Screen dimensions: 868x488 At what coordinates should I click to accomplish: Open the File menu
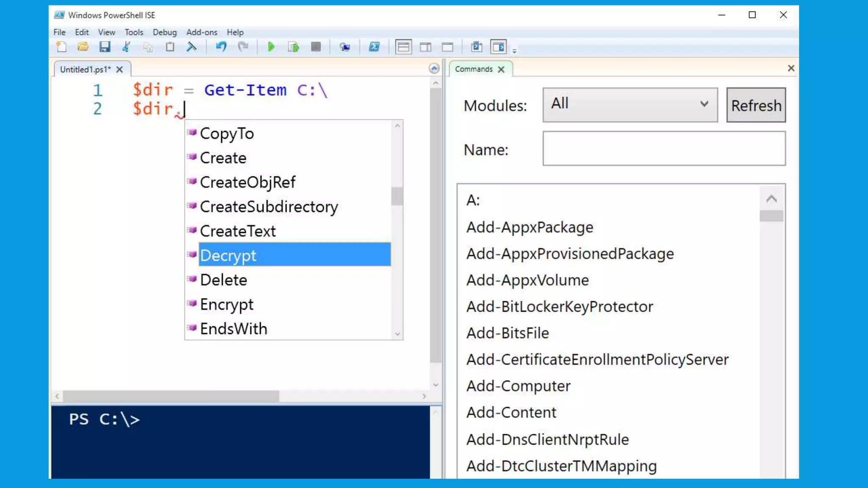coord(59,32)
